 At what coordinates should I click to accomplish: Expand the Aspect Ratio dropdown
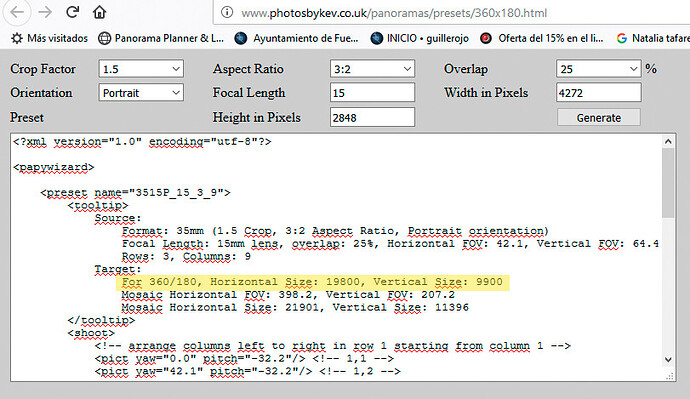372,69
